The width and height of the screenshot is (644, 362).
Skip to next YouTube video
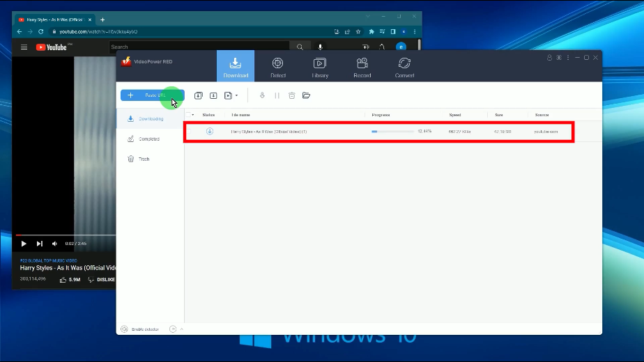coord(40,244)
